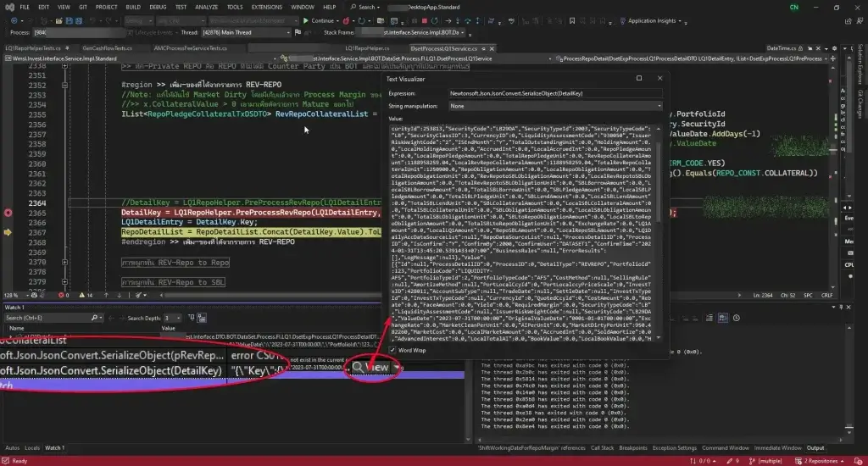
Task: Click the thread flag icon
Action: (298, 33)
